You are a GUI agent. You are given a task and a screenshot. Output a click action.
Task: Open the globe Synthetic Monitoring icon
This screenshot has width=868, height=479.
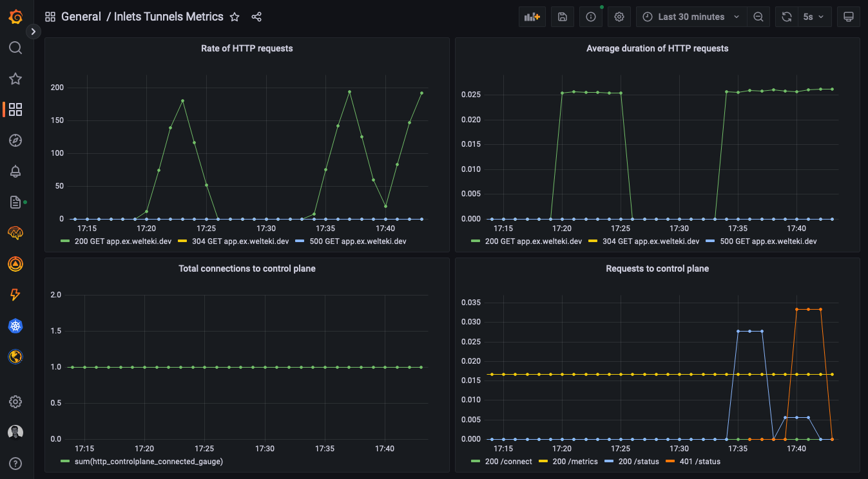click(15, 356)
